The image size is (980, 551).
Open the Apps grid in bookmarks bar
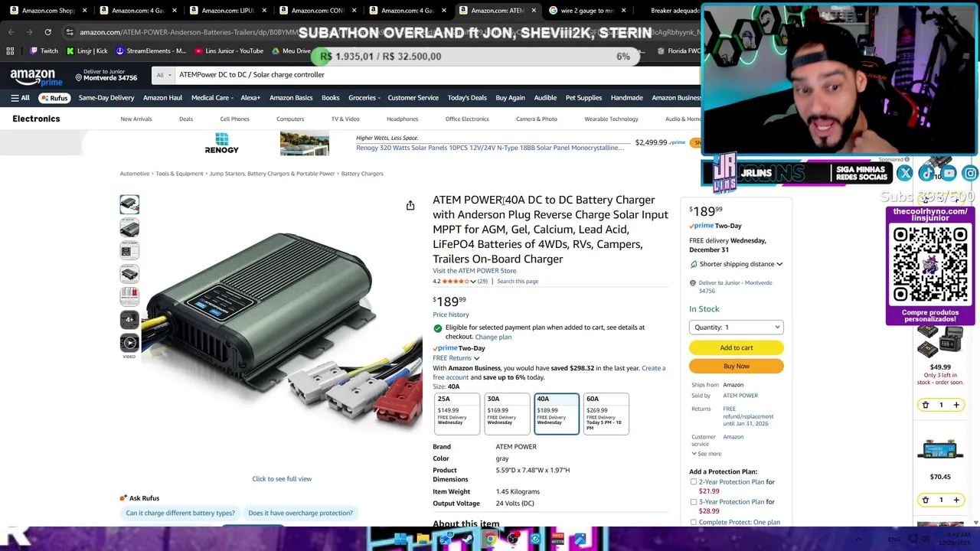pyautogui.click(x=10, y=51)
